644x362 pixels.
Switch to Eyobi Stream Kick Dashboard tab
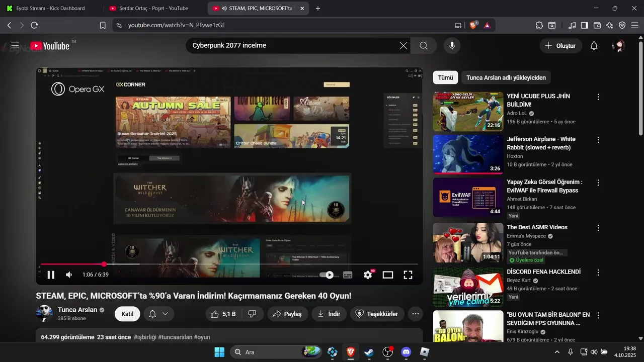click(50, 8)
